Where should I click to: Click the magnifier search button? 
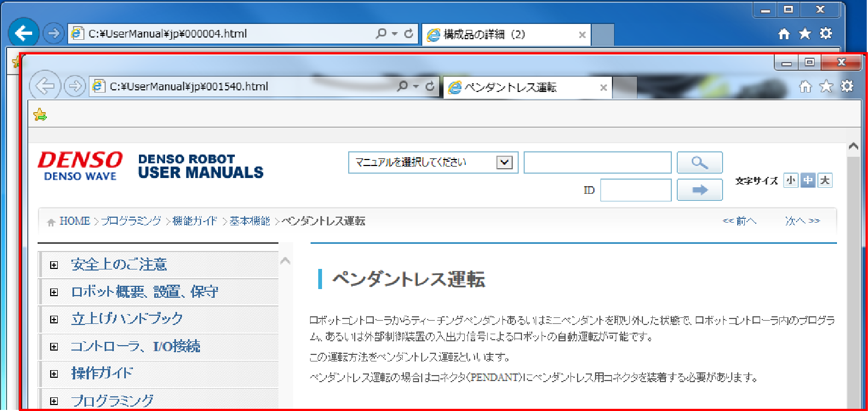tap(700, 162)
